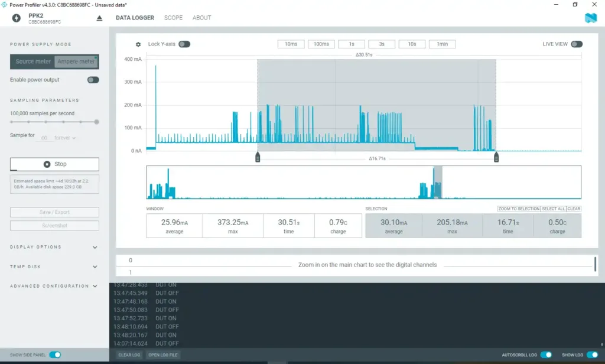Adjust the samples per second slider

tap(96, 122)
